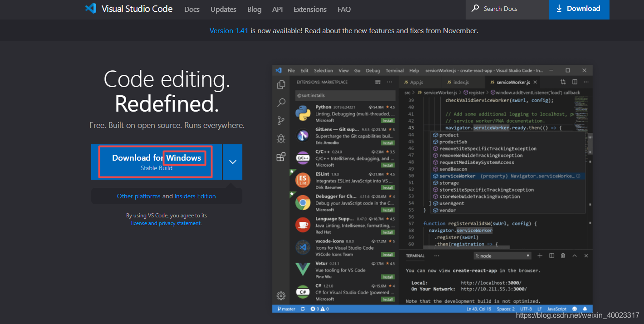Click the split editor icon above the code
Image resolution: width=644 pixels, height=324 pixels.
click(x=575, y=82)
